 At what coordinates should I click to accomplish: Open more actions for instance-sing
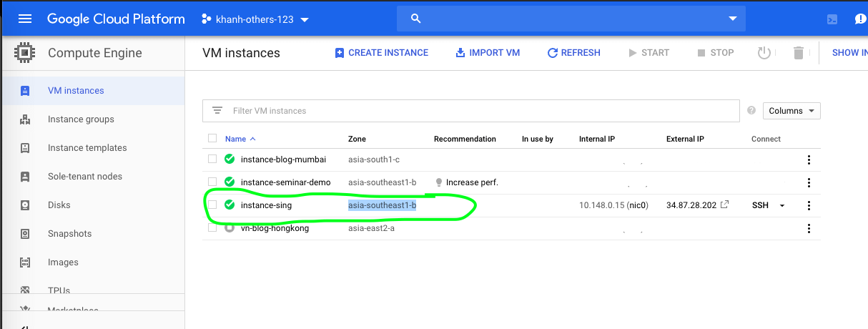coord(809,206)
